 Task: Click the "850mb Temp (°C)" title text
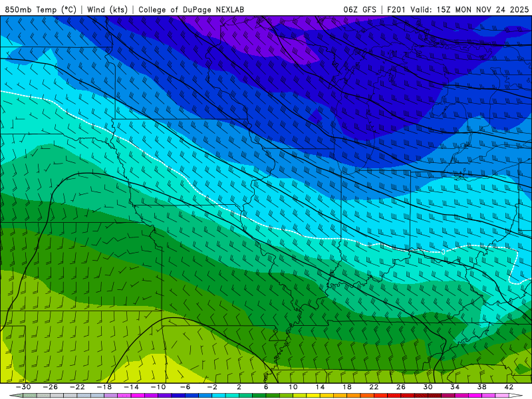41,9
